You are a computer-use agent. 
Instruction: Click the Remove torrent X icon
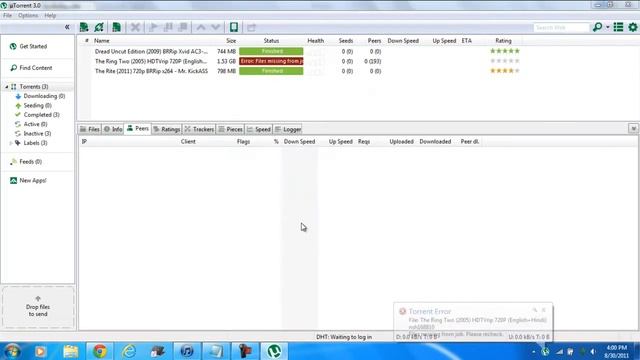[x=135, y=27]
